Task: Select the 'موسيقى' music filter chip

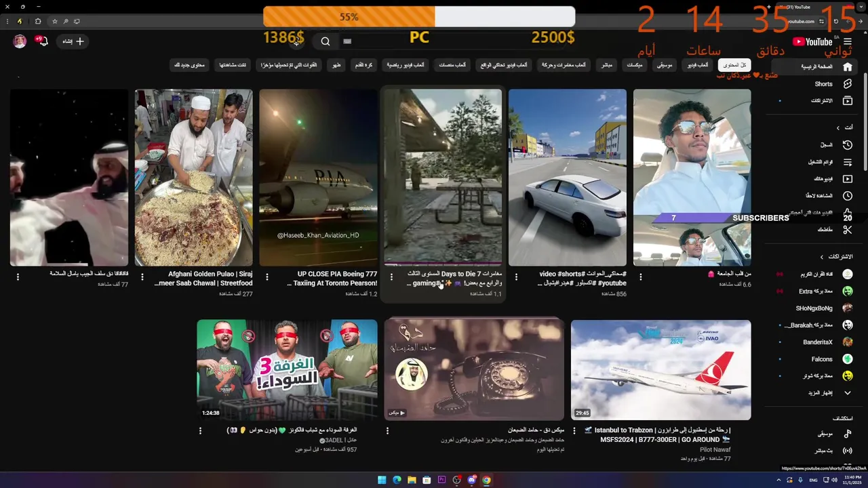Action: [665, 65]
